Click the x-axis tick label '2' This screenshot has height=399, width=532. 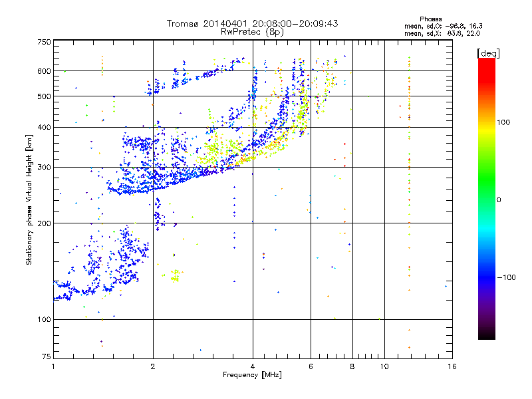[x=153, y=366]
